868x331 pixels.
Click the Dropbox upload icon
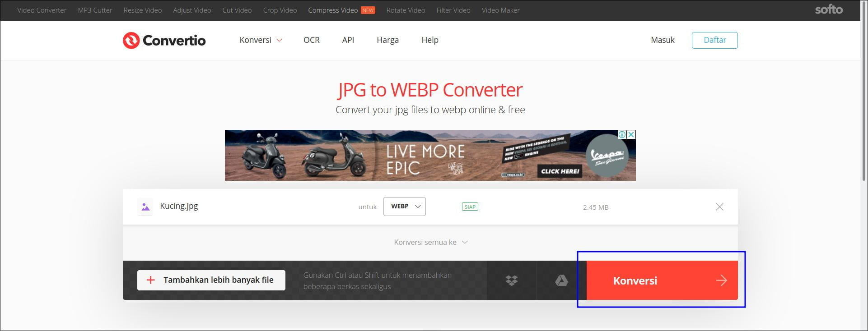[511, 280]
